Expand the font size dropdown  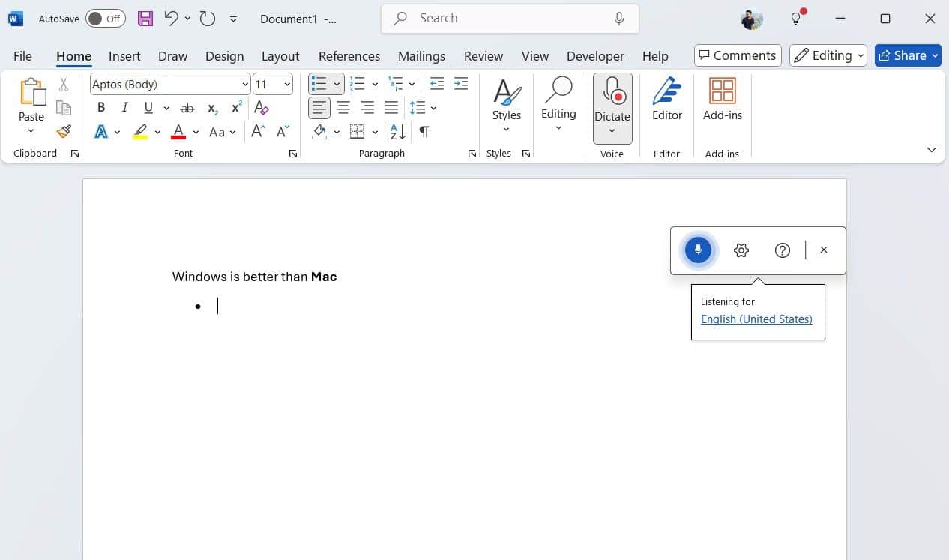click(x=284, y=84)
